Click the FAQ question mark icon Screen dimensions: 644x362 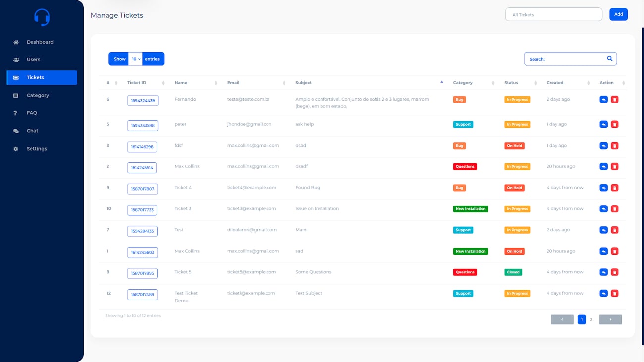coord(15,113)
